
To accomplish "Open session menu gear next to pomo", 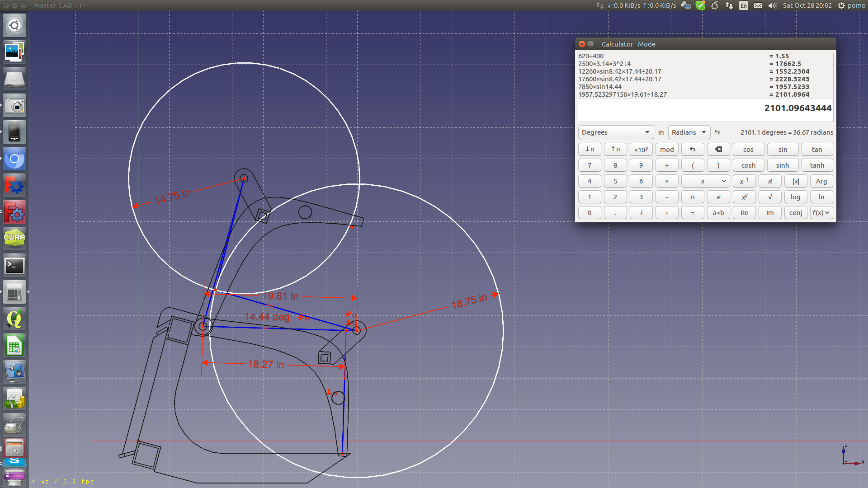I will pos(841,5).
